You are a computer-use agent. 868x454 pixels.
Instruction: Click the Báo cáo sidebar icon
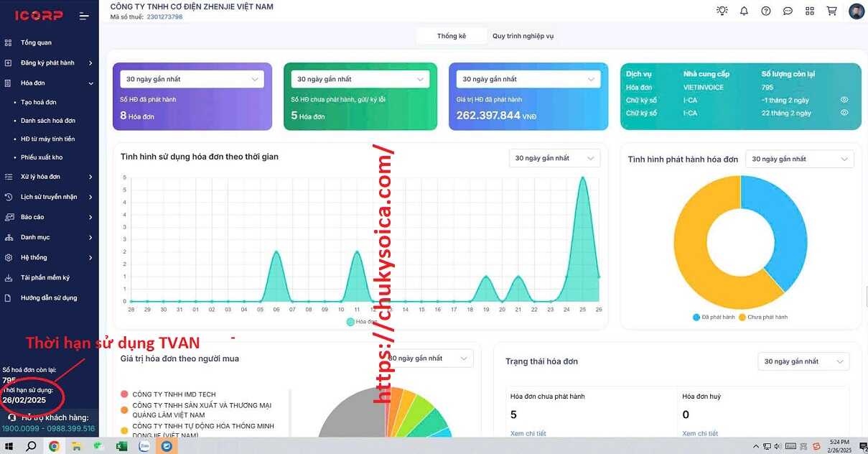click(x=8, y=217)
